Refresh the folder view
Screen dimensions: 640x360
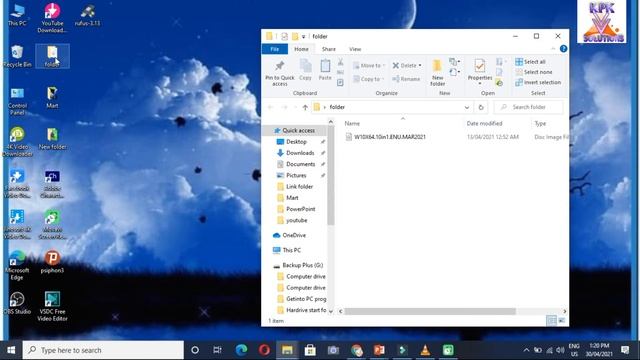tap(481, 107)
